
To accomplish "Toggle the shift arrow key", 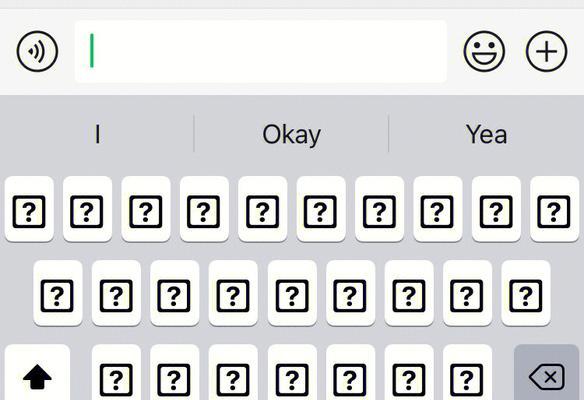I will coord(37,372).
